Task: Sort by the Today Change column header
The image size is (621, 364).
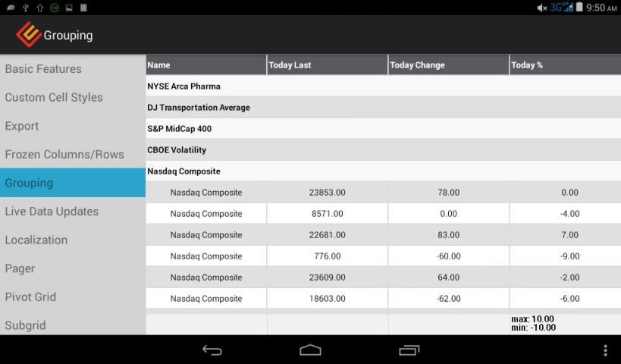Action: click(x=448, y=65)
